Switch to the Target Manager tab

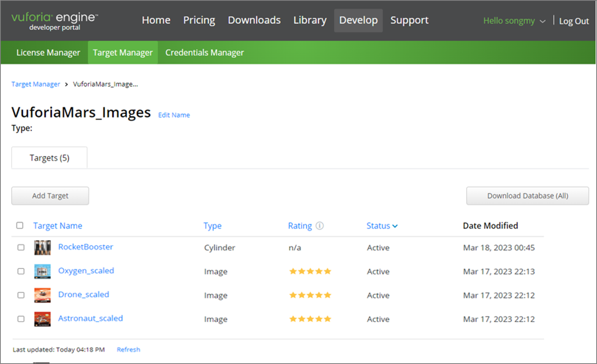pyautogui.click(x=123, y=53)
